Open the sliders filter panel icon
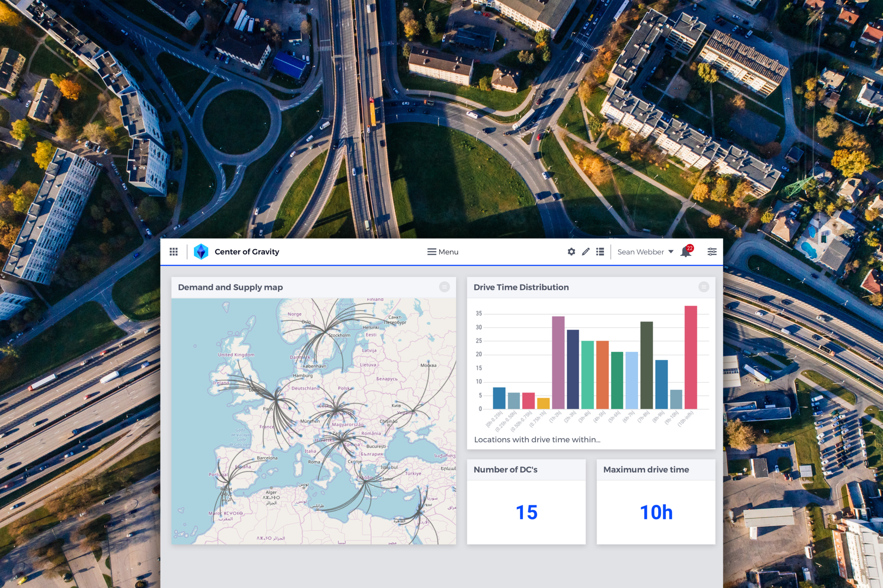This screenshot has width=883, height=588. [x=711, y=251]
